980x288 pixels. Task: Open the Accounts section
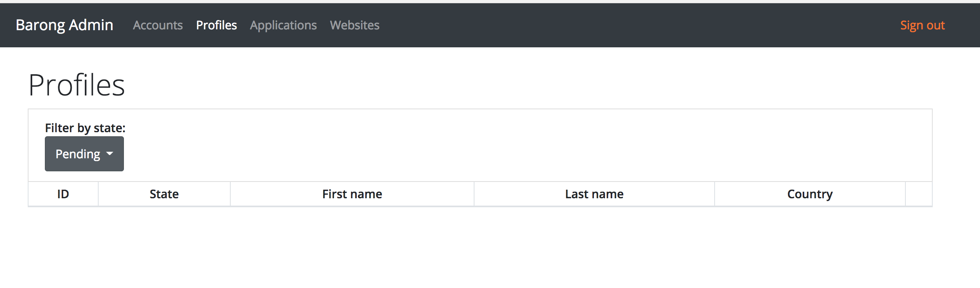click(158, 25)
